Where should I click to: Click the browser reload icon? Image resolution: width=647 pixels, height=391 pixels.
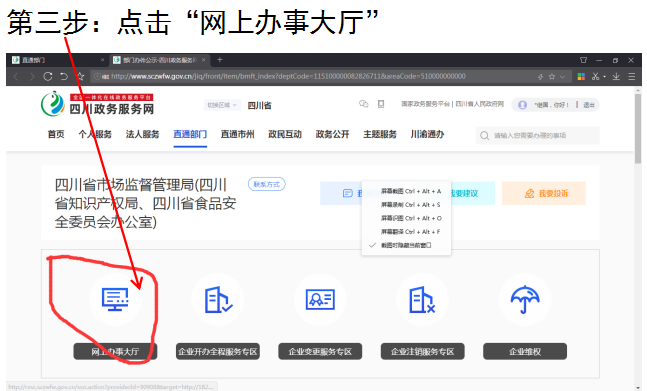(48, 76)
